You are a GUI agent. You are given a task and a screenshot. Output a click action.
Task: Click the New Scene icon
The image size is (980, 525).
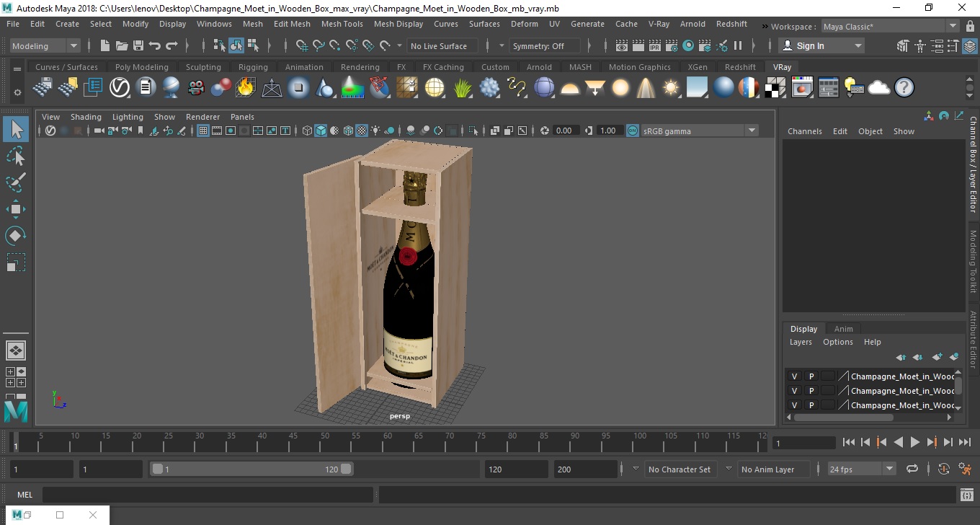pyautogui.click(x=105, y=45)
